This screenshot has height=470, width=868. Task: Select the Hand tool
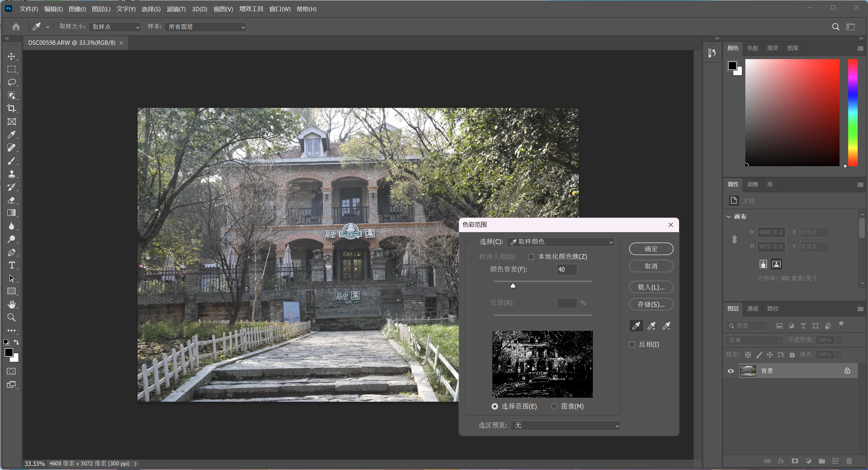point(11,304)
